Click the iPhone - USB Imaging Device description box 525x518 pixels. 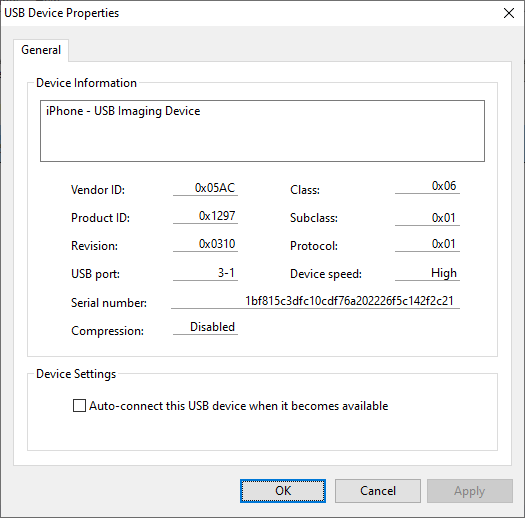[262, 131]
